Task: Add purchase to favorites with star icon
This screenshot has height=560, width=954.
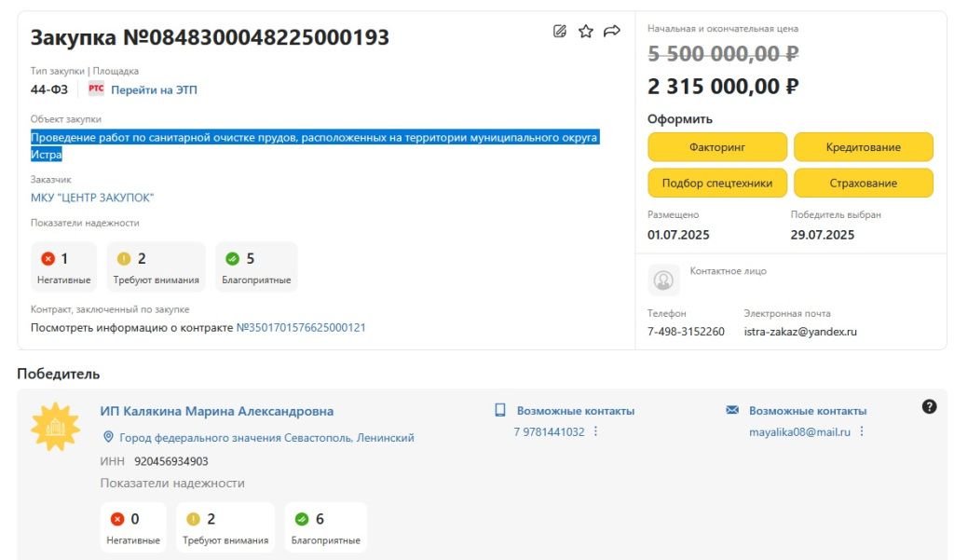Action: [x=585, y=32]
